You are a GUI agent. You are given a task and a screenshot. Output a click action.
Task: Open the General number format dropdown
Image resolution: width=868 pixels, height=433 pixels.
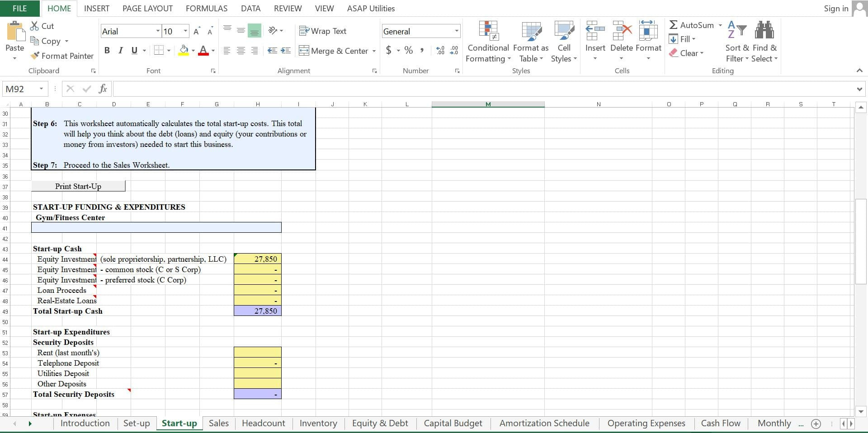click(457, 31)
